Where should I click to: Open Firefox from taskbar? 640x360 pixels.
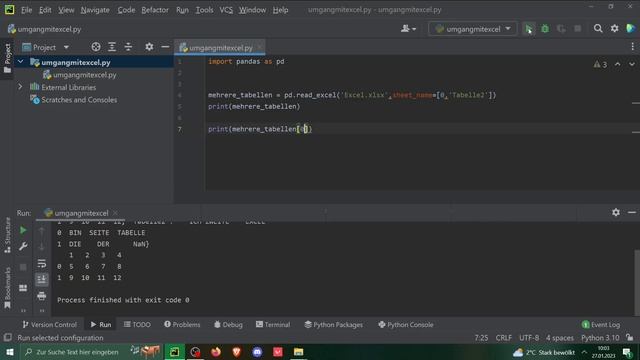216,351
